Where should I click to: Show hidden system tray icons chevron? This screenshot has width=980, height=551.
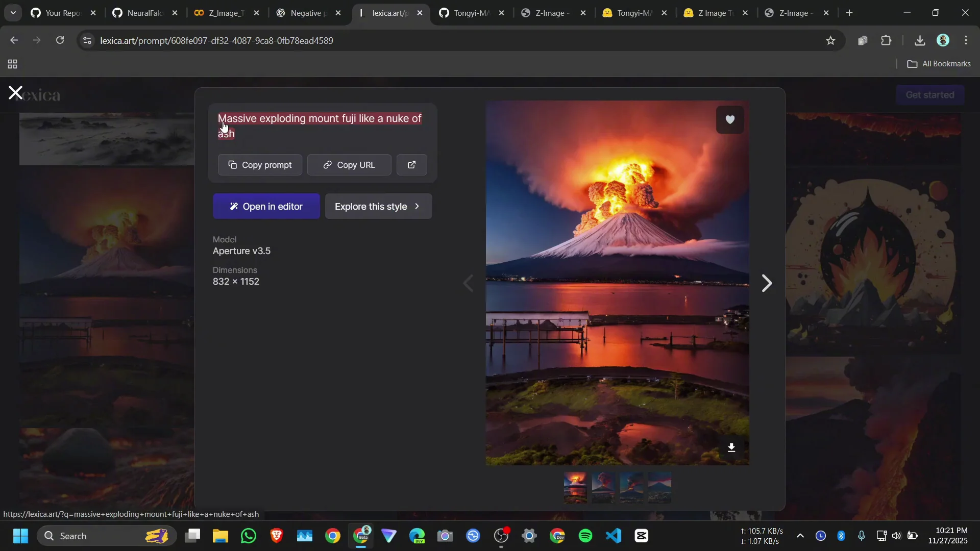pos(800,536)
